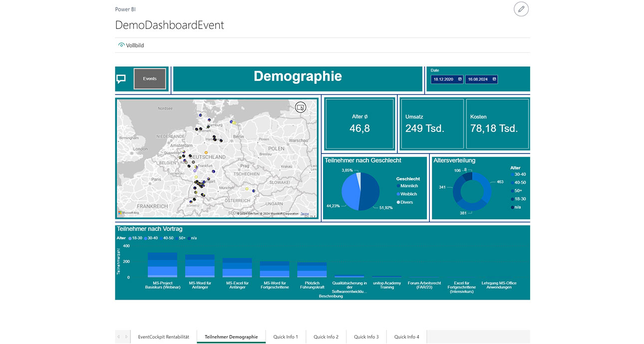The height and width of the screenshot is (344, 644).
Task: Click the left tab-scroll arrow at bottom
Action: pos(119,337)
